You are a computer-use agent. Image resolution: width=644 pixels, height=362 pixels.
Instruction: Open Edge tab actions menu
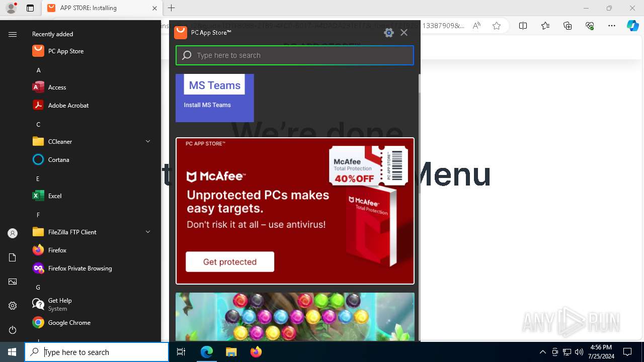point(30,8)
